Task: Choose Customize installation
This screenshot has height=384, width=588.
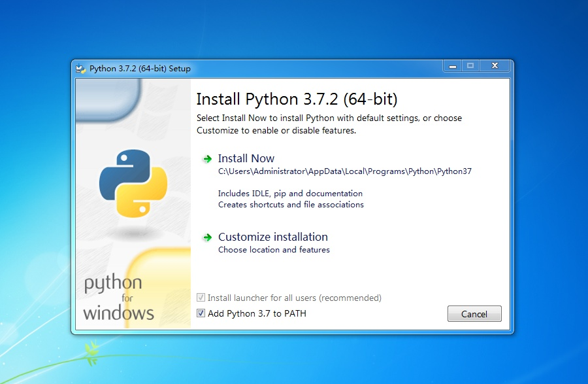Action: 273,237
